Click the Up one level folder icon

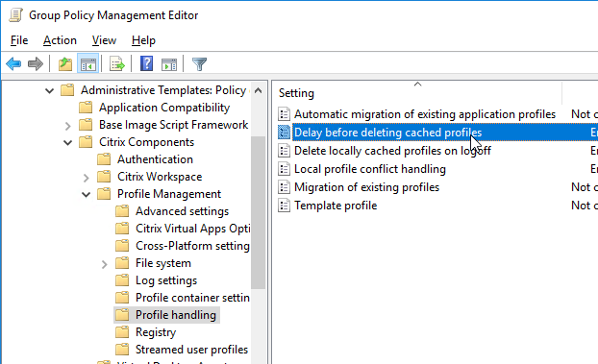[x=65, y=63]
